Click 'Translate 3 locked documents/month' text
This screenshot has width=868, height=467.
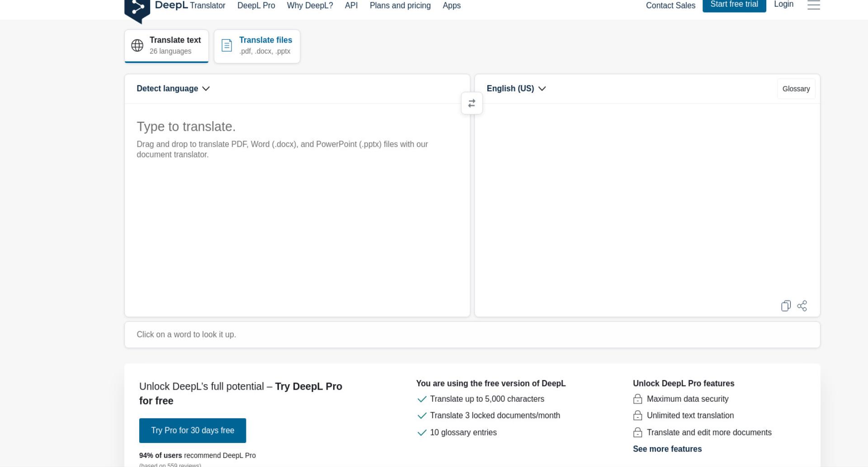tap(495, 415)
